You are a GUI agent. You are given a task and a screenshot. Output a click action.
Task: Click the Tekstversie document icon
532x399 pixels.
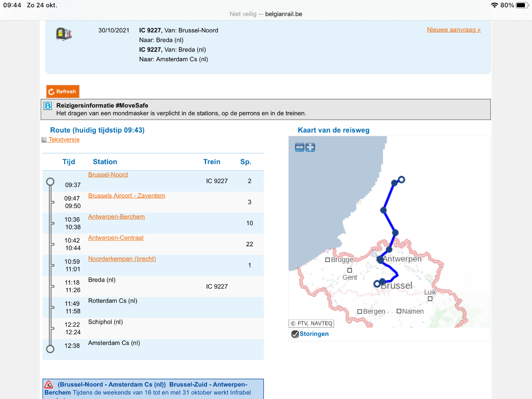[x=44, y=140]
